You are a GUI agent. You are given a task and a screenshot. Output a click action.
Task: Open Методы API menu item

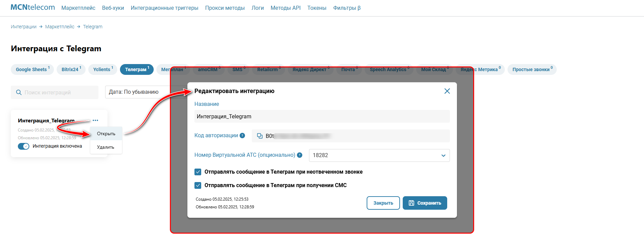coord(285,8)
